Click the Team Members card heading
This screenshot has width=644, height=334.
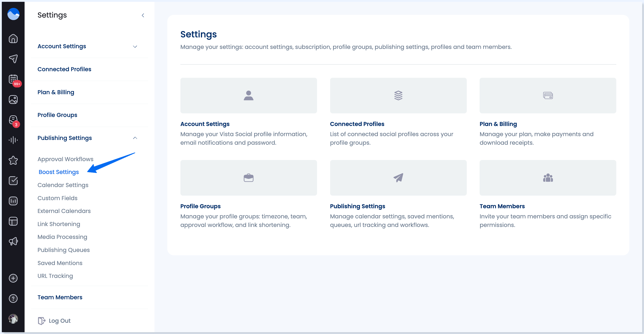pos(502,206)
